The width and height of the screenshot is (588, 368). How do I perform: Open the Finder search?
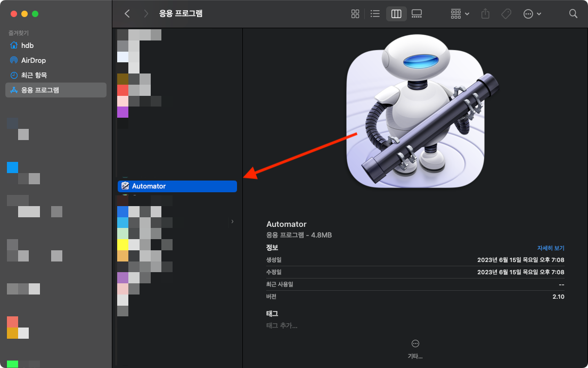tap(573, 14)
